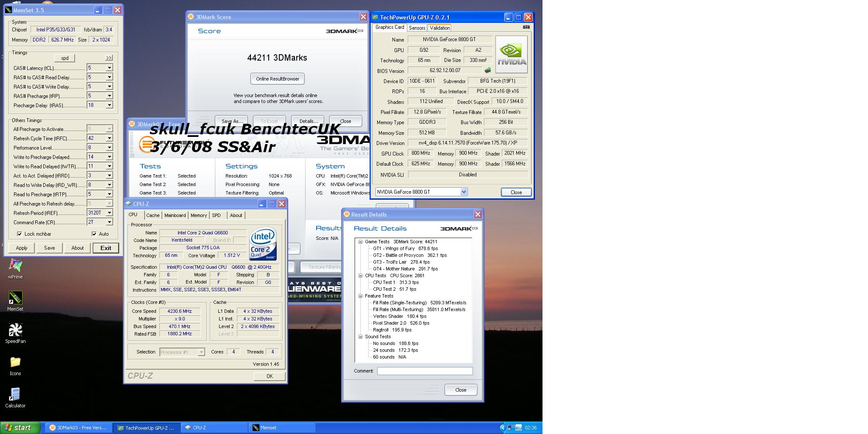Screen dimensions: 868x434
Task: Click Exit button in MemSet
Action: coord(106,248)
